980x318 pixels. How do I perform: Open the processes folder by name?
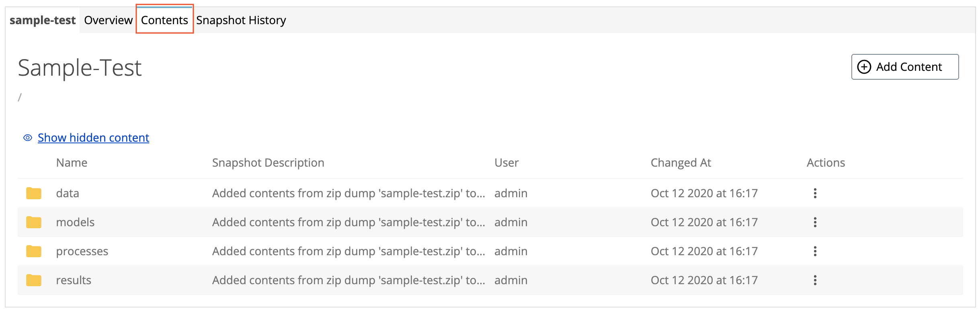click(x=82, y=251)
